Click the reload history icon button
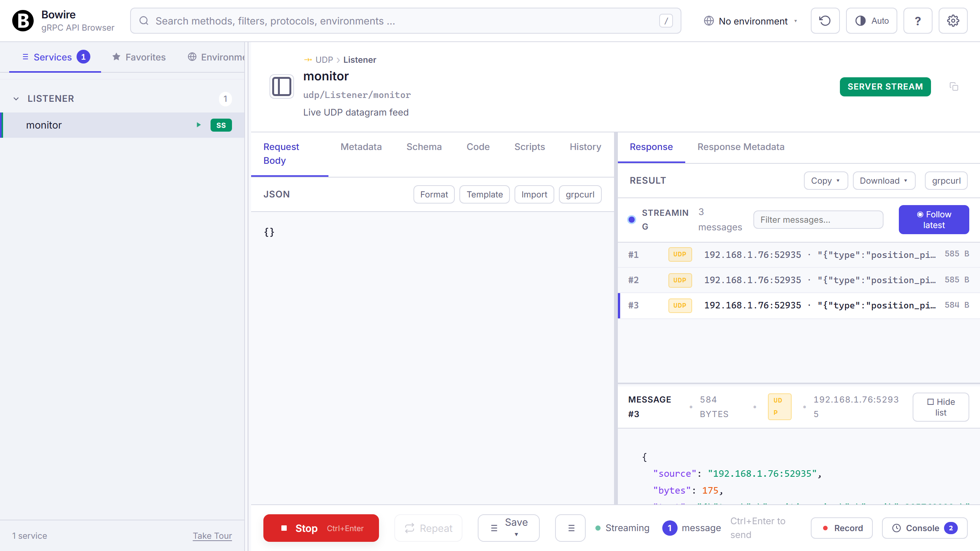 [825, 21]
